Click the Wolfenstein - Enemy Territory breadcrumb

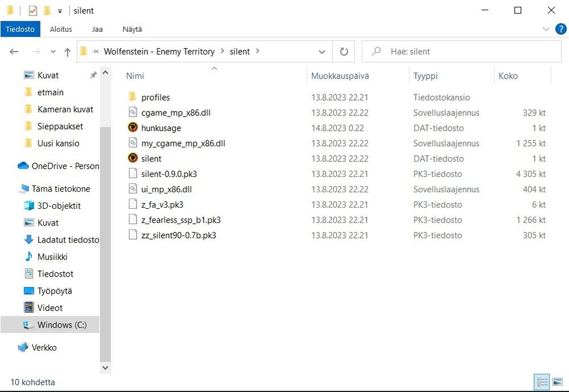(x=159, y=52)
